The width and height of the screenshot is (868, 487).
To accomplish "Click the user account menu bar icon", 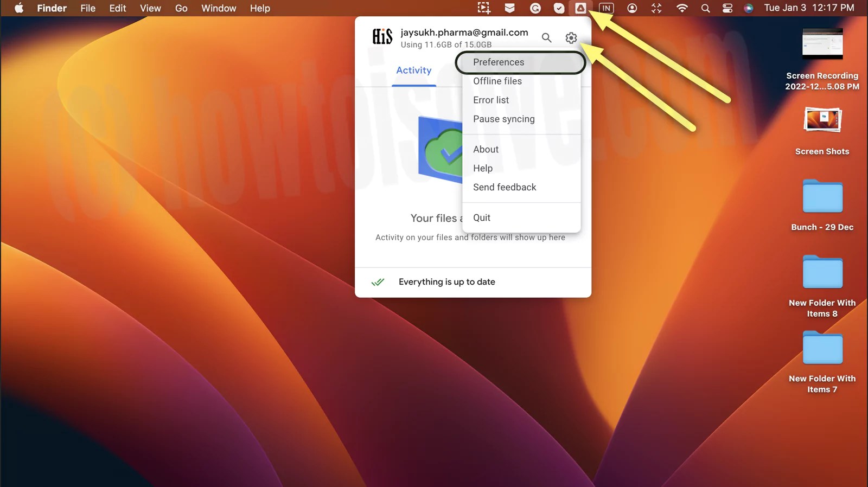I will pos(632,8).
